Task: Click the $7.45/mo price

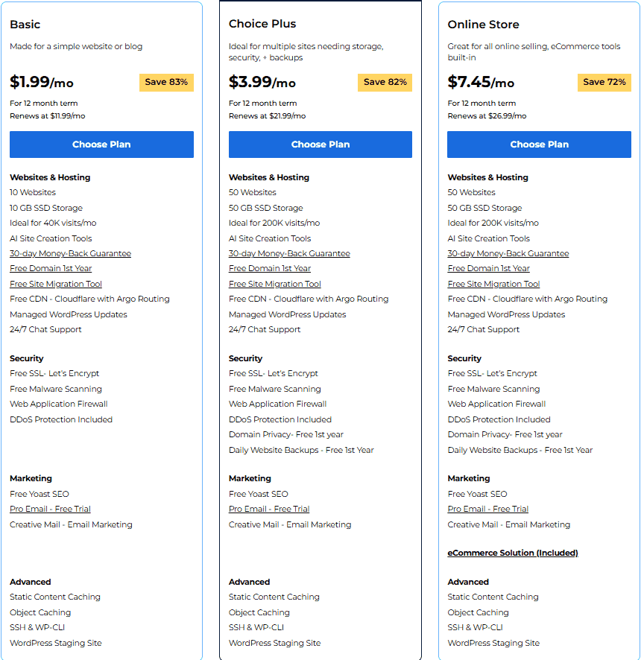Action: [481, 82]
